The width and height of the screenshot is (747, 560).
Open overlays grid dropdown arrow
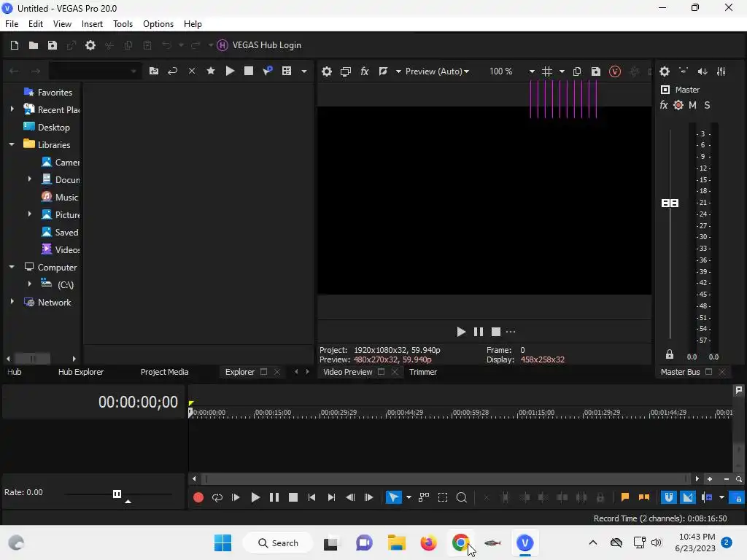[562, 71]
